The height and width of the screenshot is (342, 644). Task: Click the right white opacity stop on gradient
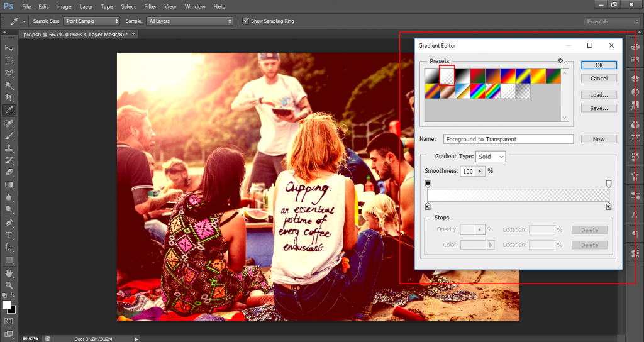click(x=609, y=184)
